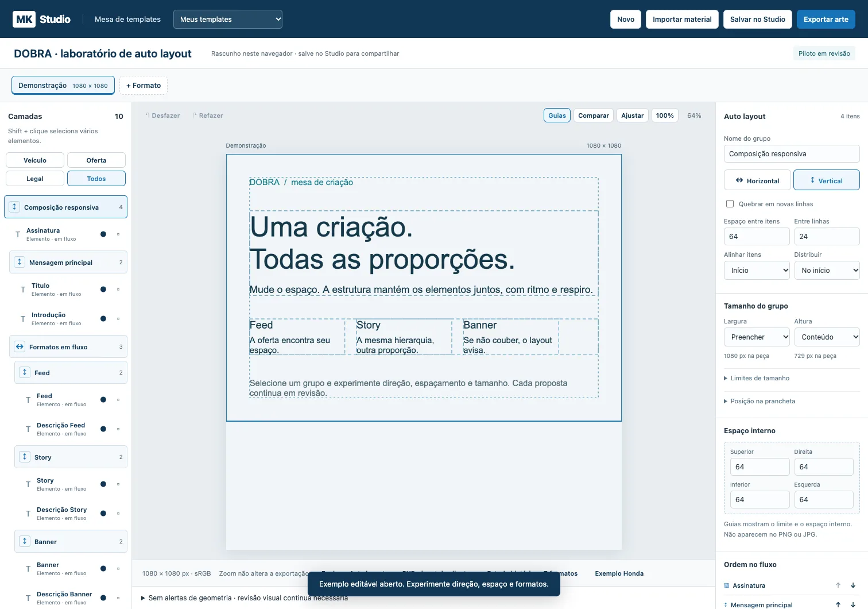Screen dimensions: 868x609
Task: Click the Nome do grupo input field
Action: pyautogui.click(x=792, y=153)
